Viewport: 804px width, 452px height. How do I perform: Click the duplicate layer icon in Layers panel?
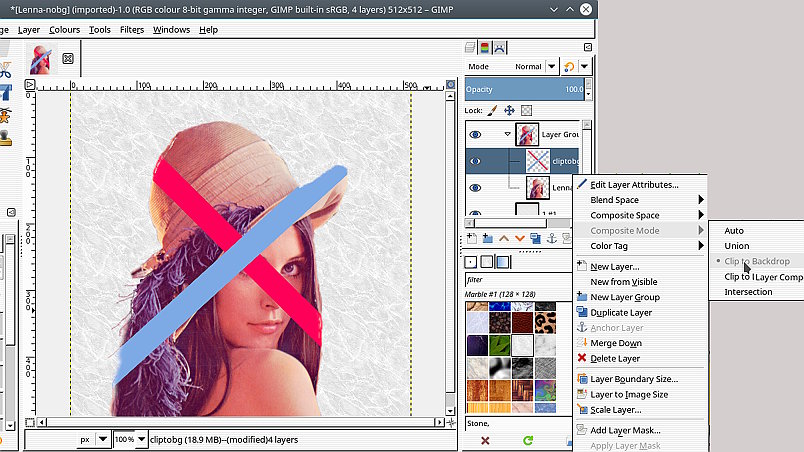[x=536, y=238]
